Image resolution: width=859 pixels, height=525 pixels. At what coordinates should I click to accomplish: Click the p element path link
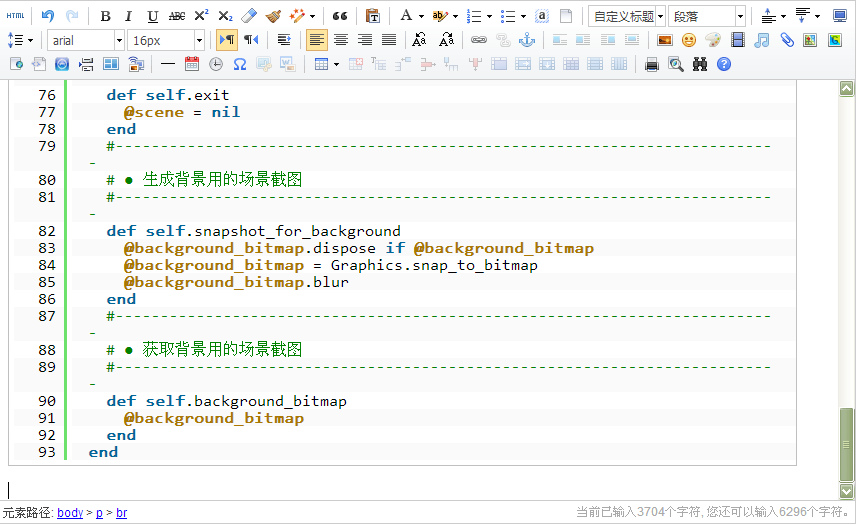99,512
